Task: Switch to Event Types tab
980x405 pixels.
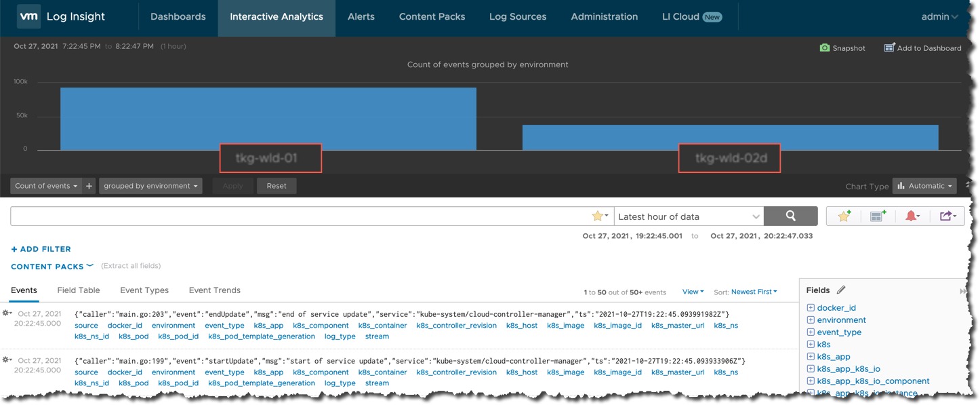Action: click(x=144, y=290)
